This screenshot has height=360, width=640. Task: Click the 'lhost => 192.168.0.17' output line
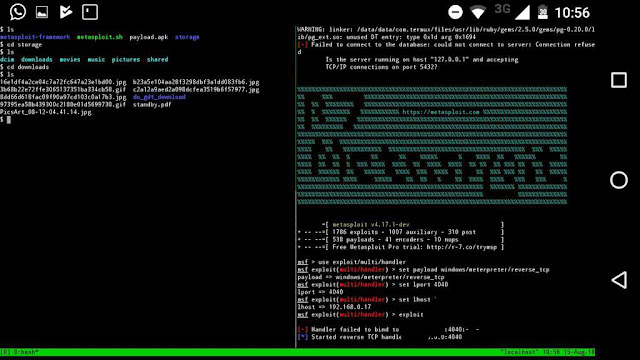334,307
